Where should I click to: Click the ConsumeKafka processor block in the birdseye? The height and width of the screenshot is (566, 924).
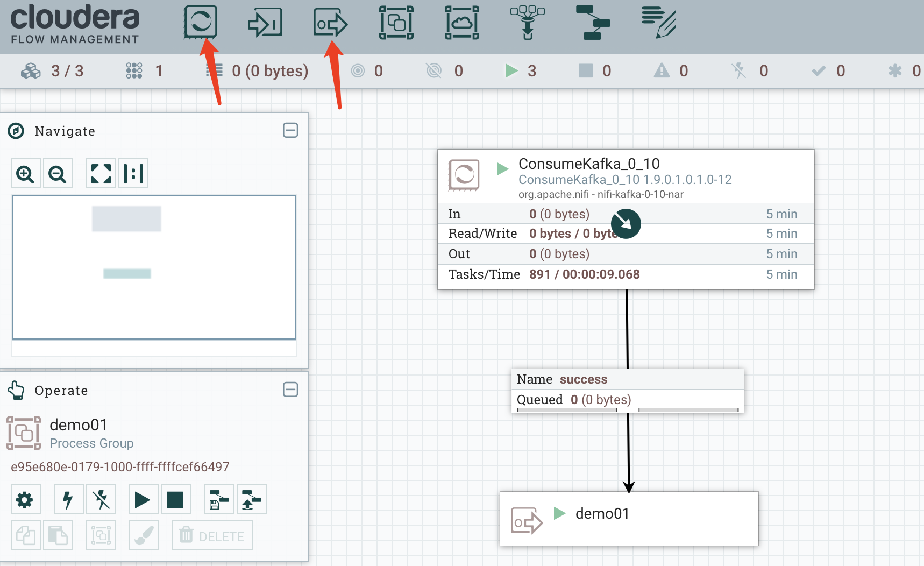tap(126, 219)
